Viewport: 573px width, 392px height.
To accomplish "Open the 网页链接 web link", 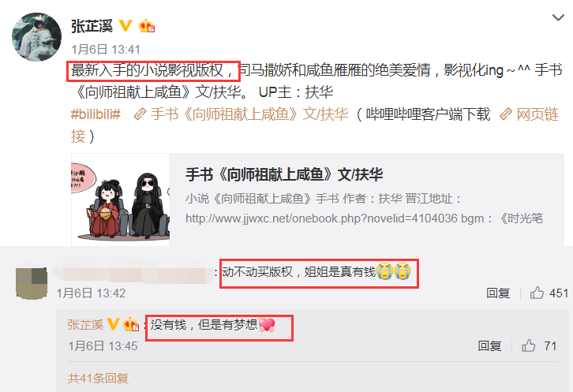I will (537, 114).
